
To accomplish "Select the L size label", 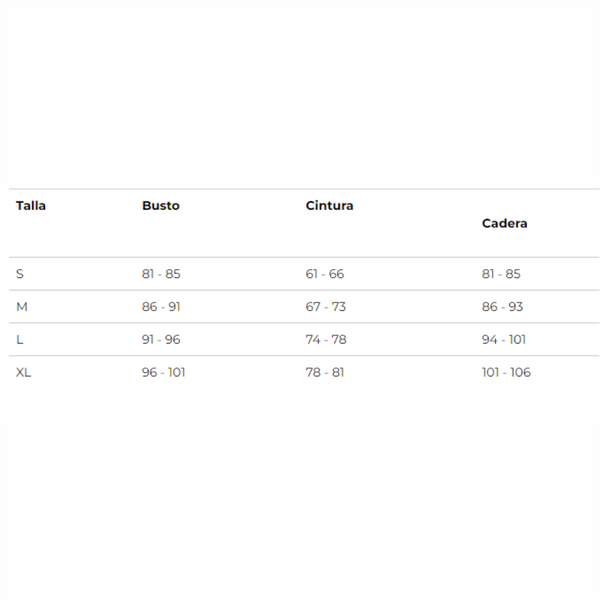I will 20,340.
